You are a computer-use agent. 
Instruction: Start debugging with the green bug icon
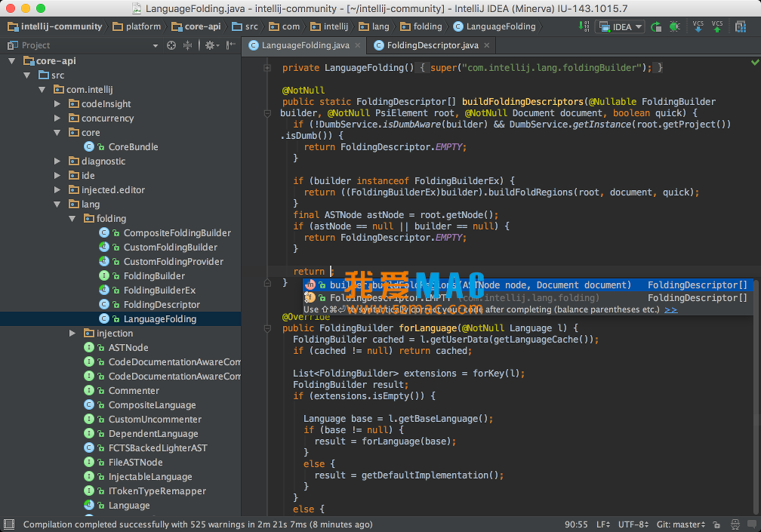(x=675, y=26)
